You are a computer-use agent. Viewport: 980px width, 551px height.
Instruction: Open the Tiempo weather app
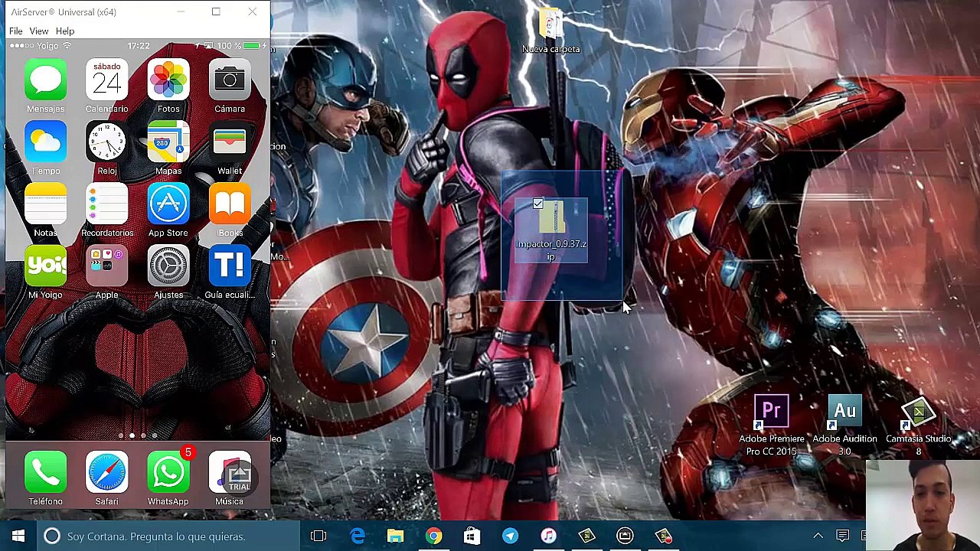tap(46, 142)
